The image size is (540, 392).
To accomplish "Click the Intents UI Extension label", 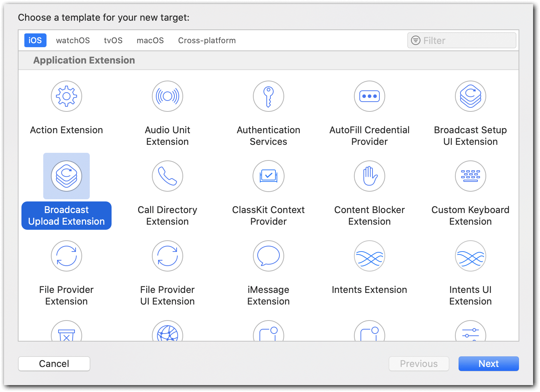I will tap(471, 295).
